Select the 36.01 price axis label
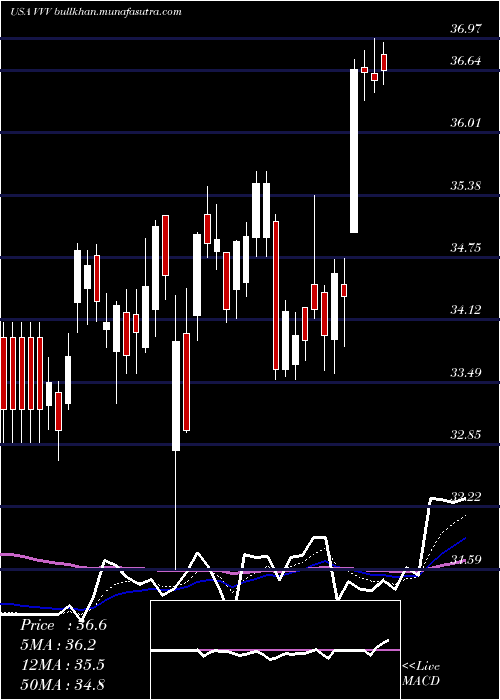This screenshot has height=700, width=500. 466,123
